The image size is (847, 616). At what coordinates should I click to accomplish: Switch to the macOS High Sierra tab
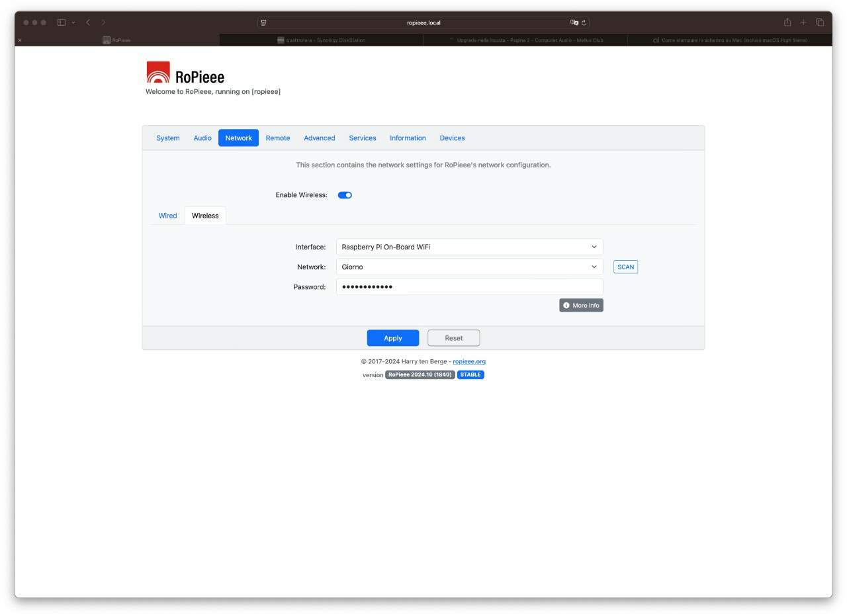click(x=730, y=40)
